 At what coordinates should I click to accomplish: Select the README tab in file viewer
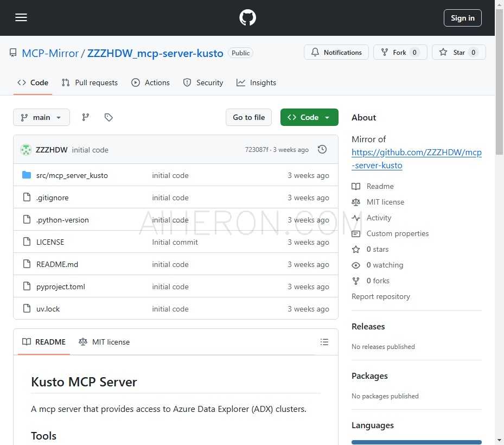pos(44,342)
